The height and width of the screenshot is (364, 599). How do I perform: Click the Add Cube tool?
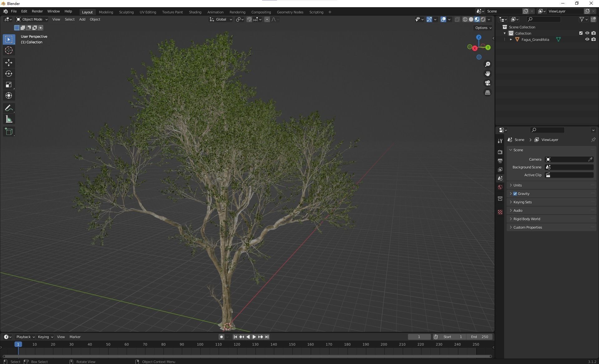tap(9, 131)
